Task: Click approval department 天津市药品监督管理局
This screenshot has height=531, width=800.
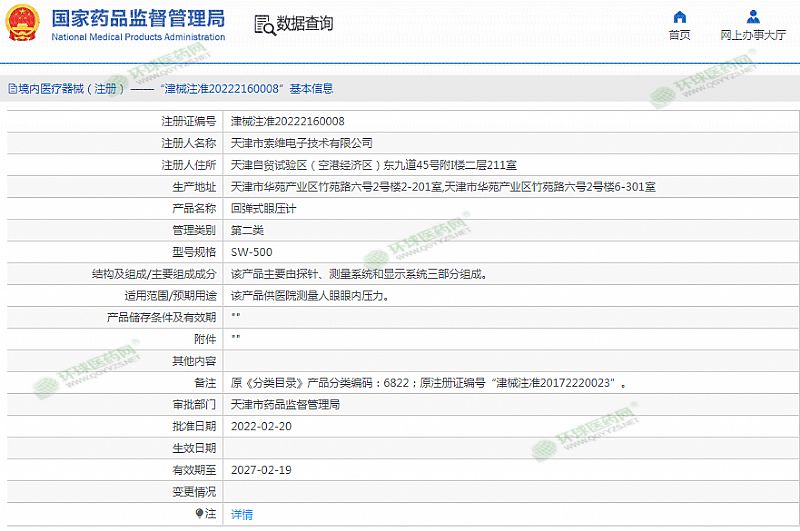Action: pyautogui.click(x=285, y=404)
